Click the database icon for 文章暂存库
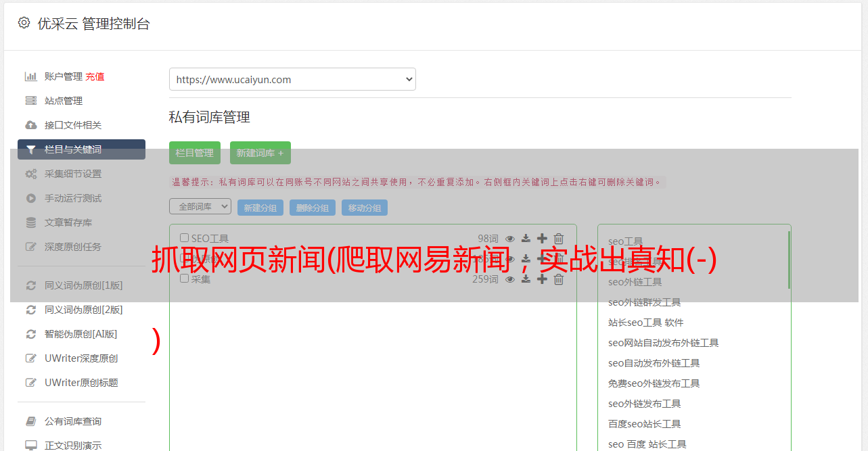Viewport: 868px width, 451px height. [x=31, y=222]
